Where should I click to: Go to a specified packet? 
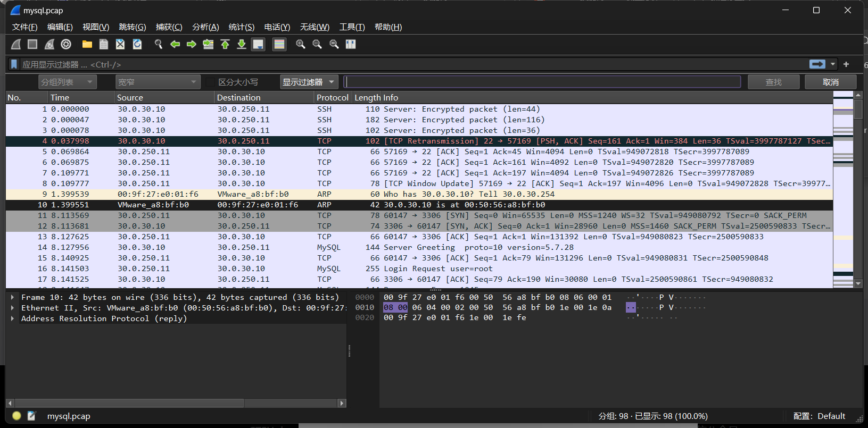pyautogui.click(x=208, y=44)
